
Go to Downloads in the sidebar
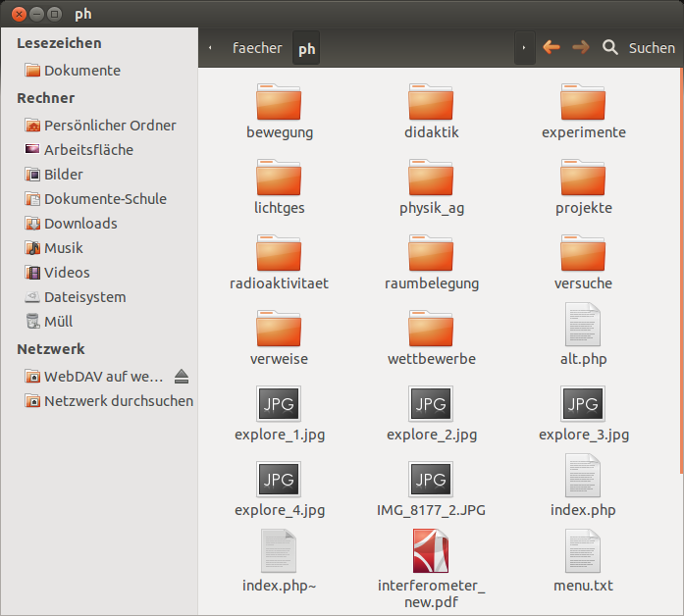pos(80,224)
